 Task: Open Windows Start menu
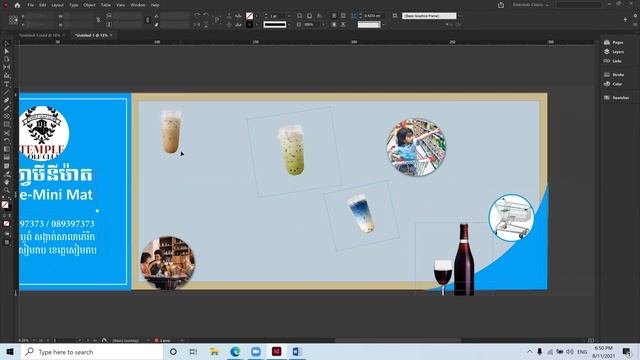coord(10,351)
